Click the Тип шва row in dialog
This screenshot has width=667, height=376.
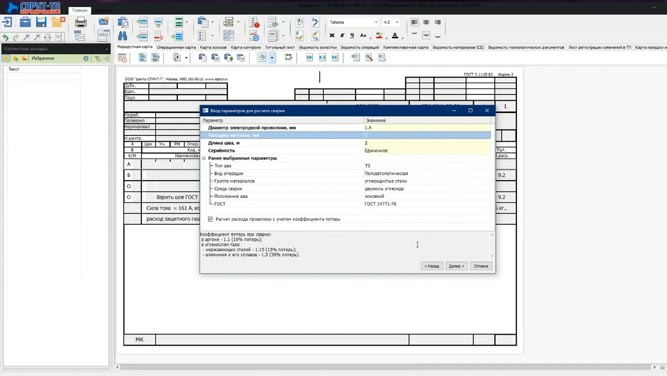pyautogui.click(x=346, y=166)
